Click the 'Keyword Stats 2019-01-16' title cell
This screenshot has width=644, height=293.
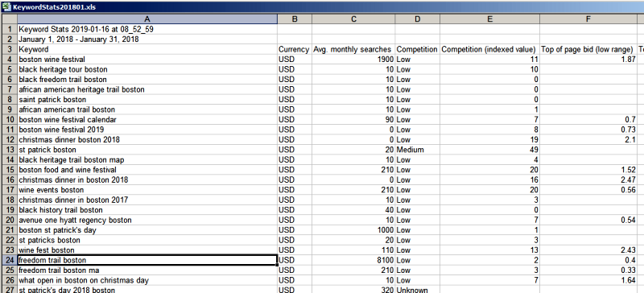pos(147,30)
